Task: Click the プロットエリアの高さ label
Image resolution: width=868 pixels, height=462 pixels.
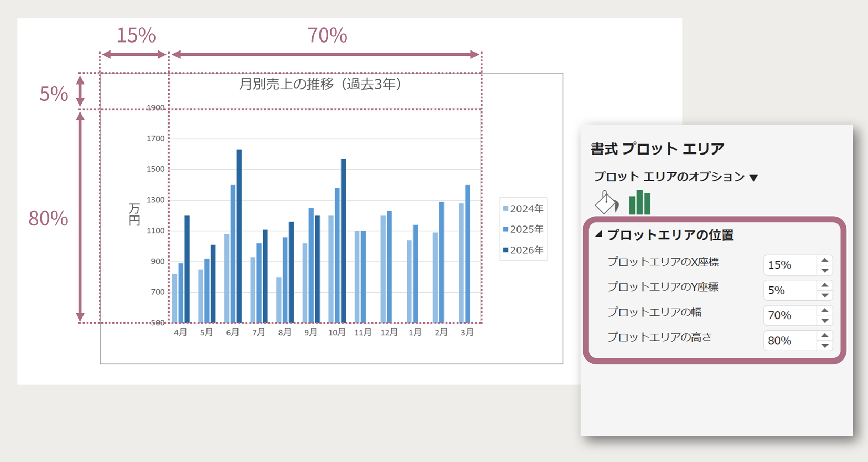Action: pyautogui.click(x=659, y=337)
